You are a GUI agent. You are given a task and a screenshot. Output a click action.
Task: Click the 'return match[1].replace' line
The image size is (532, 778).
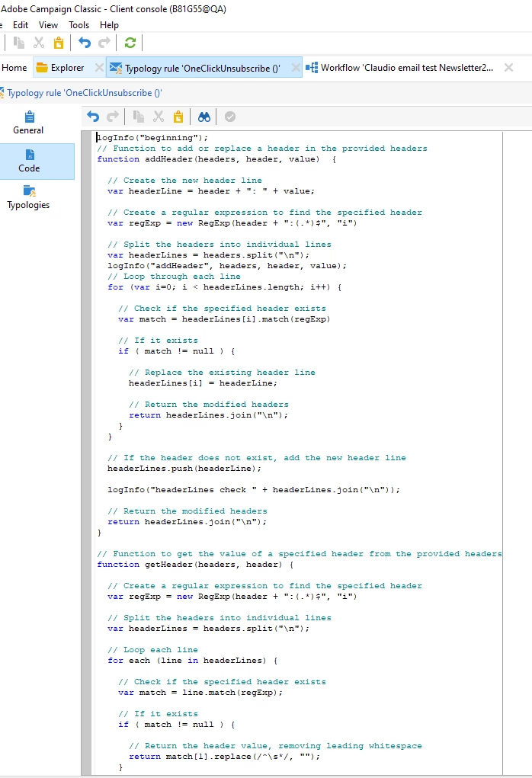[224, 756]
